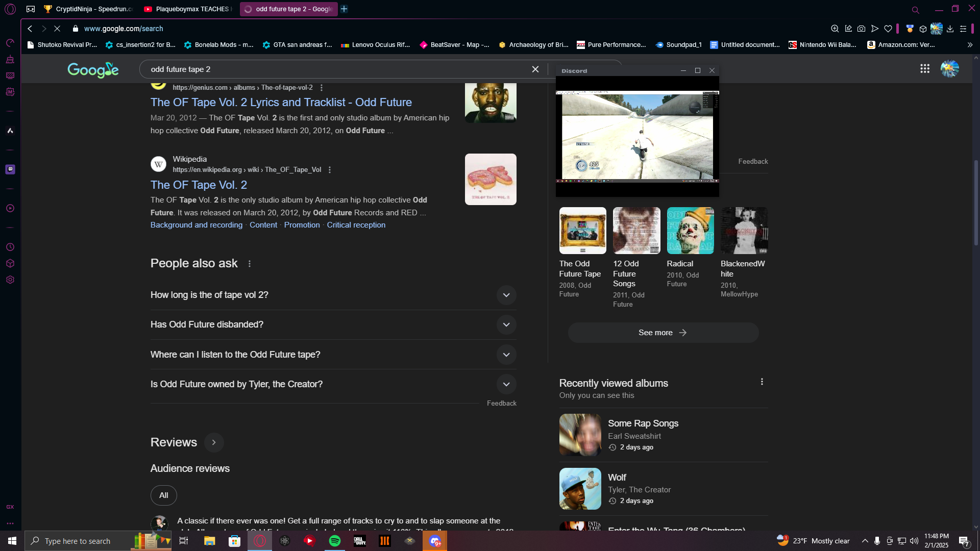
Task: Open the Twitch panel in sidebar
Action: (x=10, y=169)
